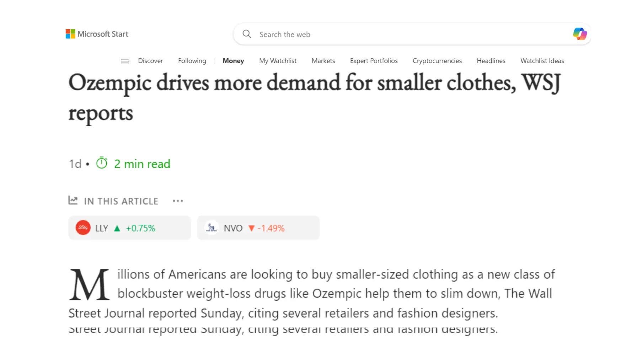Click the +0.75% change value
637x364 pixels.
click(x=141, y=228)
